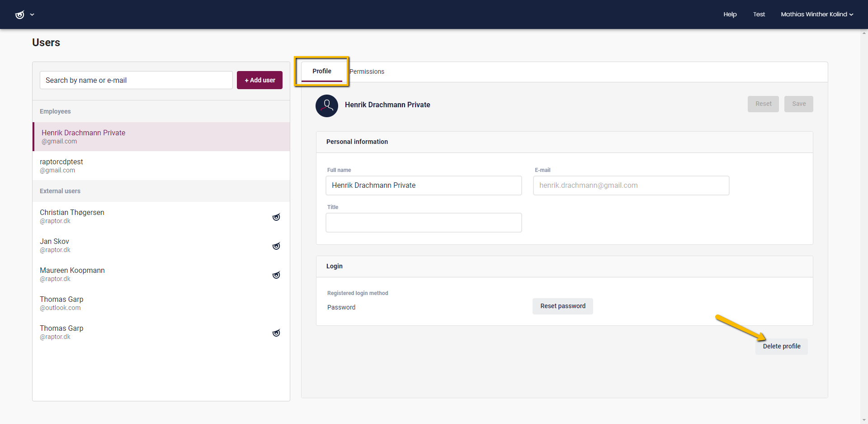
Task: Click the Save button
Action: pyautogui.click(x=799, y=104)
